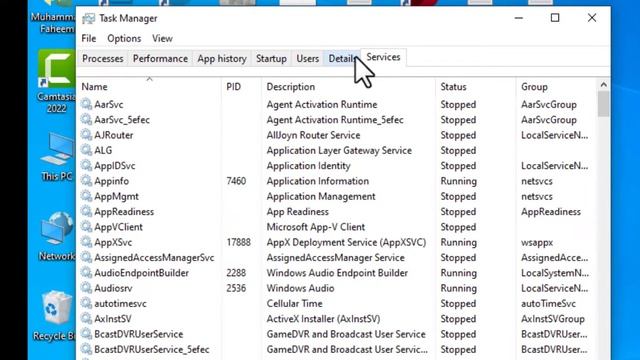This screenshot has width=640, height=360.
Task: Click the AarSvc_5efec service gear icon
Action: 86,120
